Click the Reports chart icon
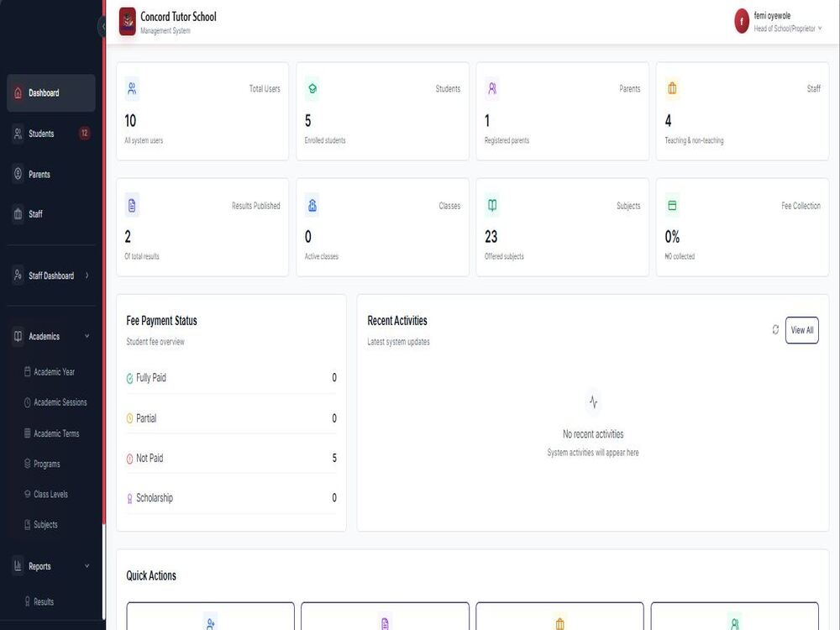Viewport: 840px width, 630px height. click(x=18, y=566)
